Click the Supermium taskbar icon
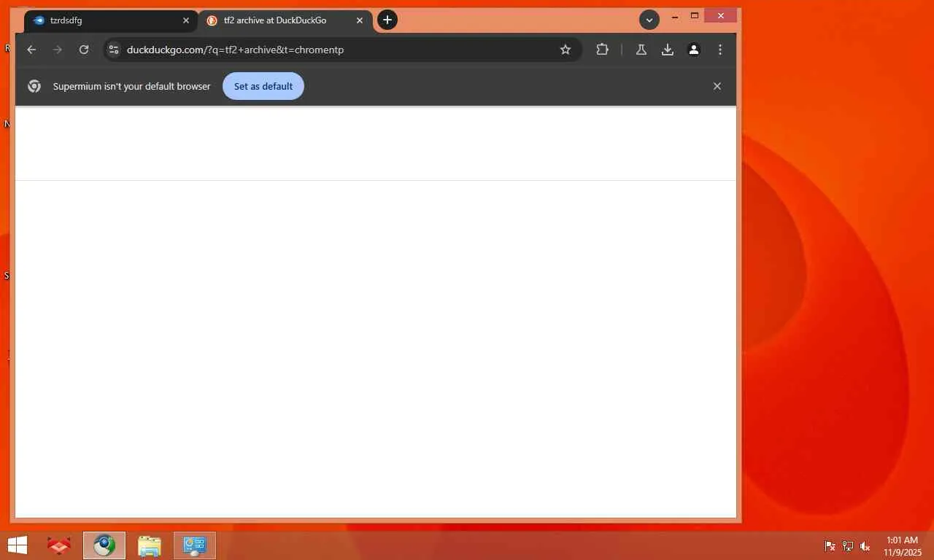The height and width of the screenshot is (560, 934). [x=104, y=545]
